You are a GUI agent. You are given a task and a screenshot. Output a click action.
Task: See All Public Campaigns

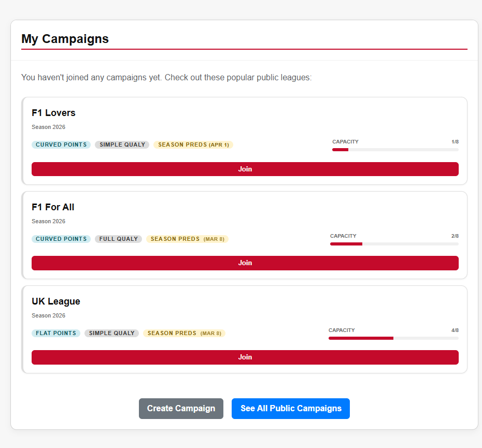[x=290, y=409]
